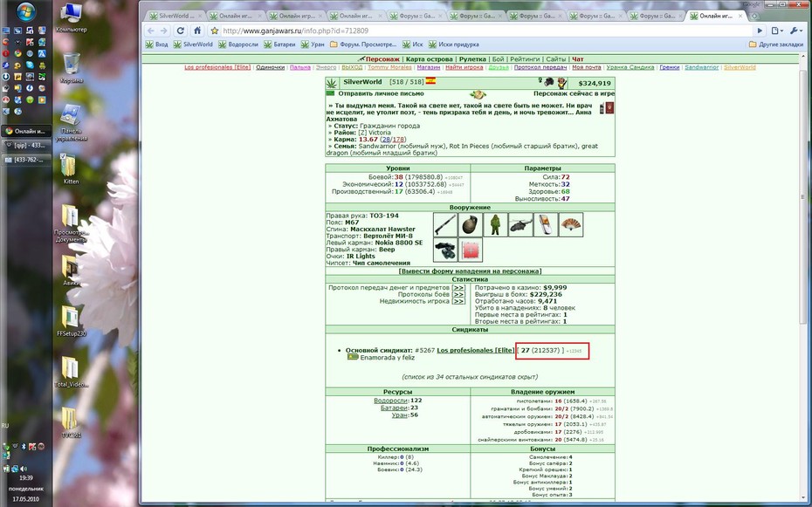Open 'Водоросли' bookmark
Image resolution: width=812 pixels, height=507 pixels.
238,45
